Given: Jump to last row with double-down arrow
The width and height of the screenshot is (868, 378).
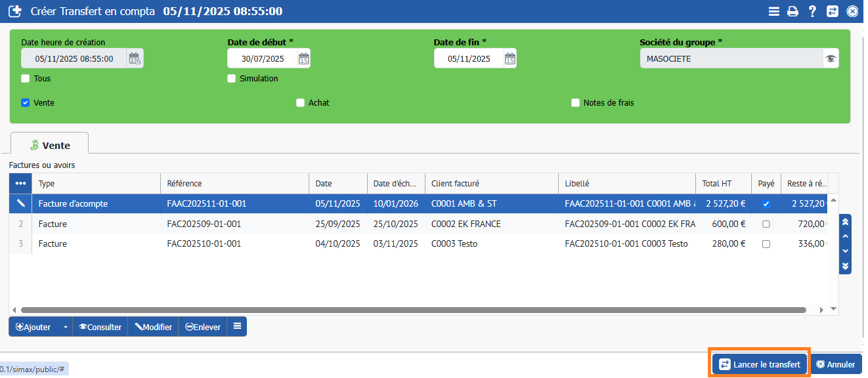Looking at the screenshot, I should 846,266.
